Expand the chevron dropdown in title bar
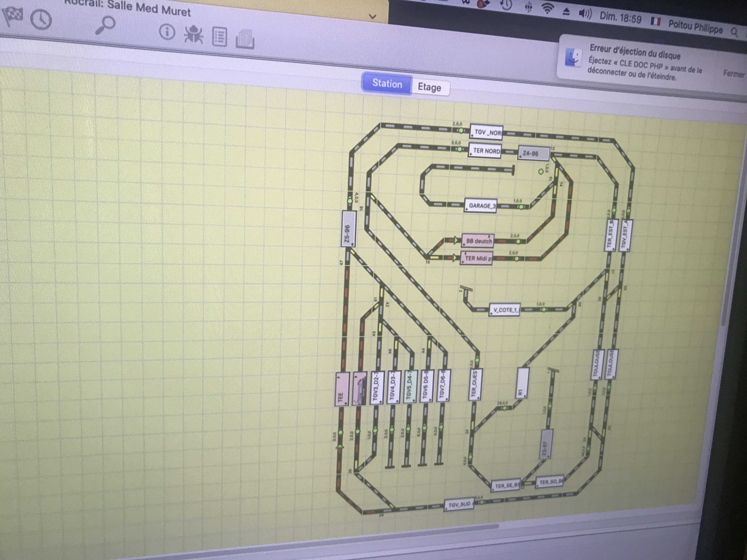The image size is (747, 560). tap(373, 16)
